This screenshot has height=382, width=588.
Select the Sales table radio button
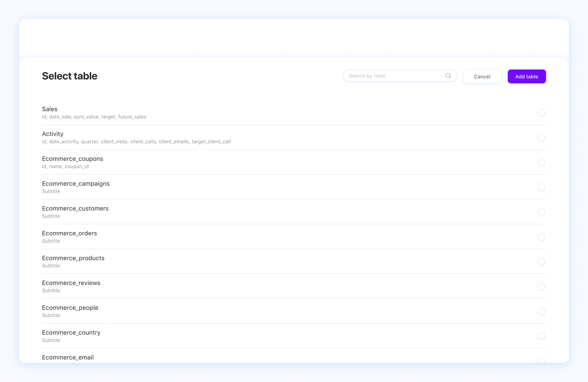[x=541, y=113]
